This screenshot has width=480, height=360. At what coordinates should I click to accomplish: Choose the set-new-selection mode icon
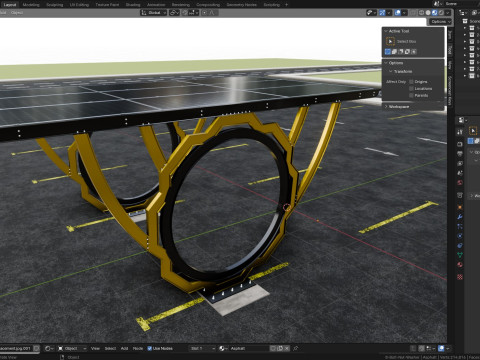pyautogui.click(x=388, y=52)
